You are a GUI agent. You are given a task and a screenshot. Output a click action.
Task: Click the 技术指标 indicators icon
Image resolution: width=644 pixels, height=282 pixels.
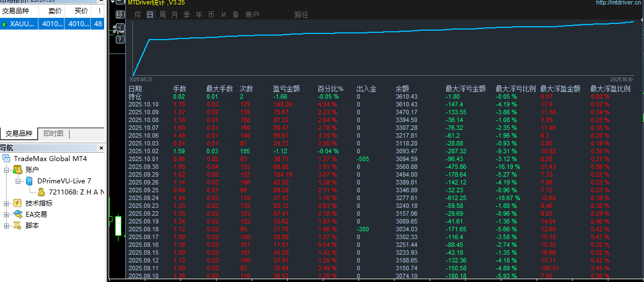17,203
